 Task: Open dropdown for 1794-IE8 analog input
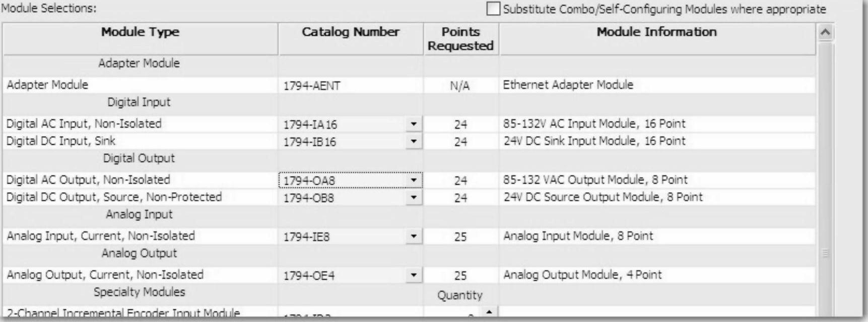pyautogui.click(x=414, y=236)
